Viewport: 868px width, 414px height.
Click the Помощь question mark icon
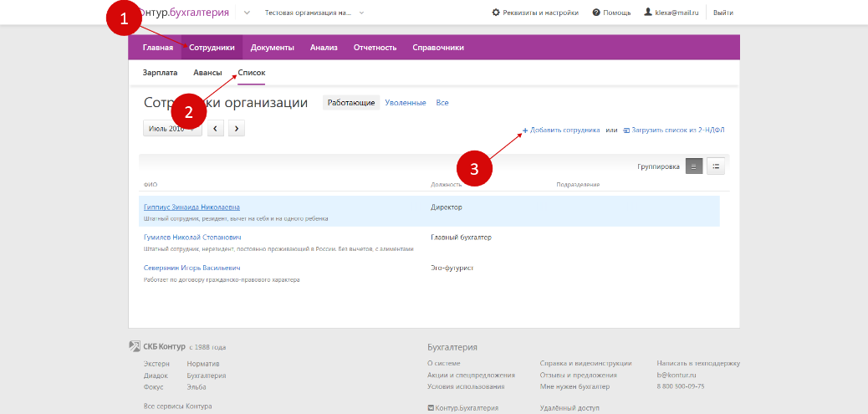tap(596, 13)
